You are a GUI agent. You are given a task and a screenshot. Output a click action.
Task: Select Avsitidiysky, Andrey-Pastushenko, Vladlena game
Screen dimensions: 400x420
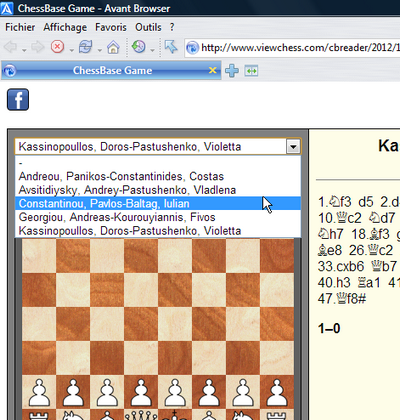158,190
